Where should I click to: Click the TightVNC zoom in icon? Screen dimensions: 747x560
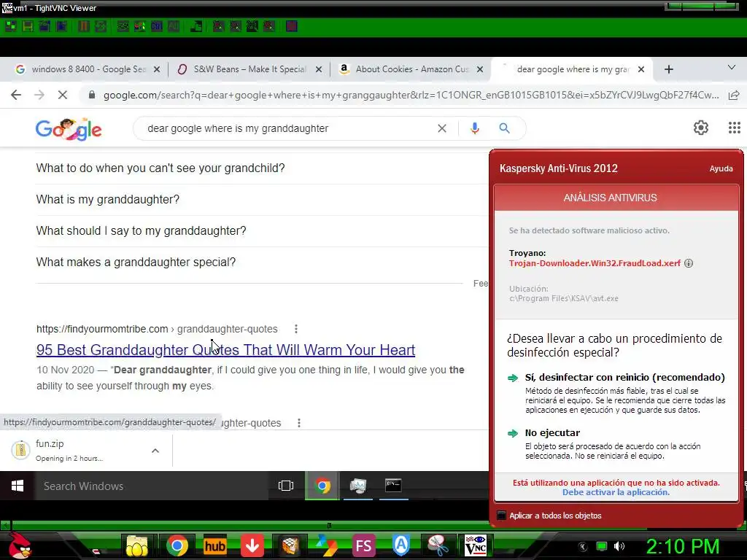pyautogui.click(x=219, y=26)
